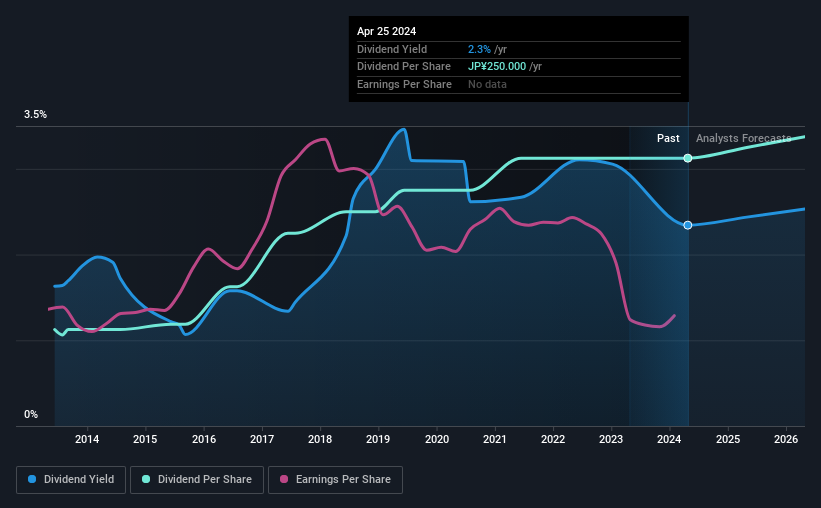Viewport: 821px width, 508px height.
Task: Click the 2019 x-axis label
Action: point(378,439)
